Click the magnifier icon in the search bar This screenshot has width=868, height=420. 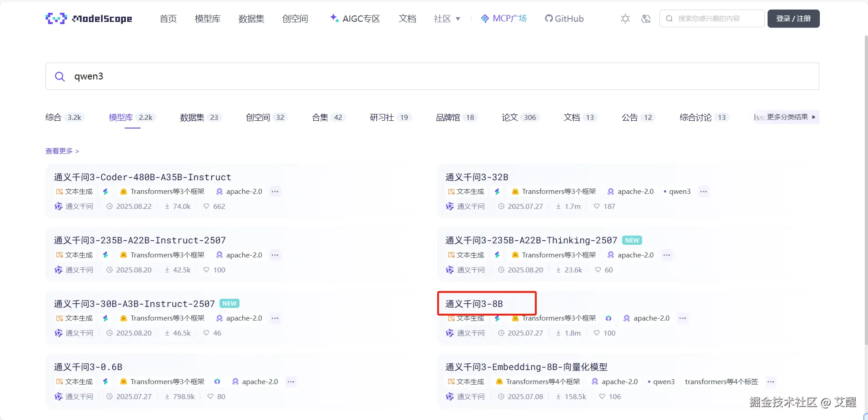click(x=60, y=76)
